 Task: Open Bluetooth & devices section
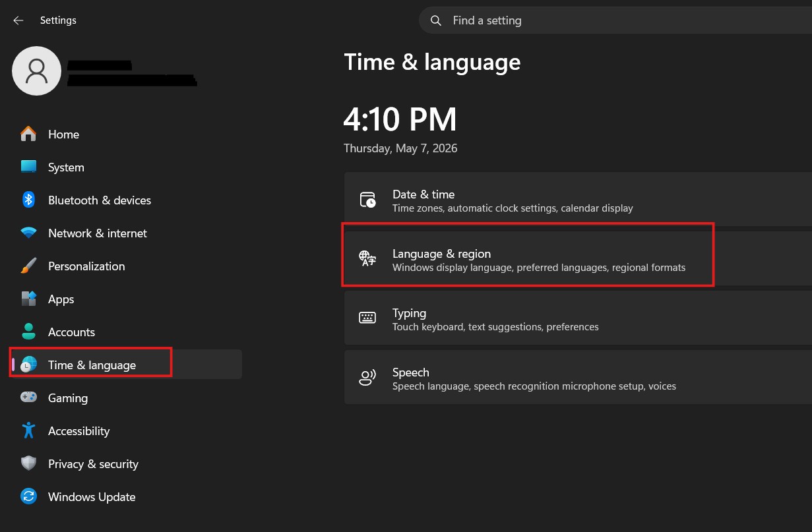pos(125,200)
